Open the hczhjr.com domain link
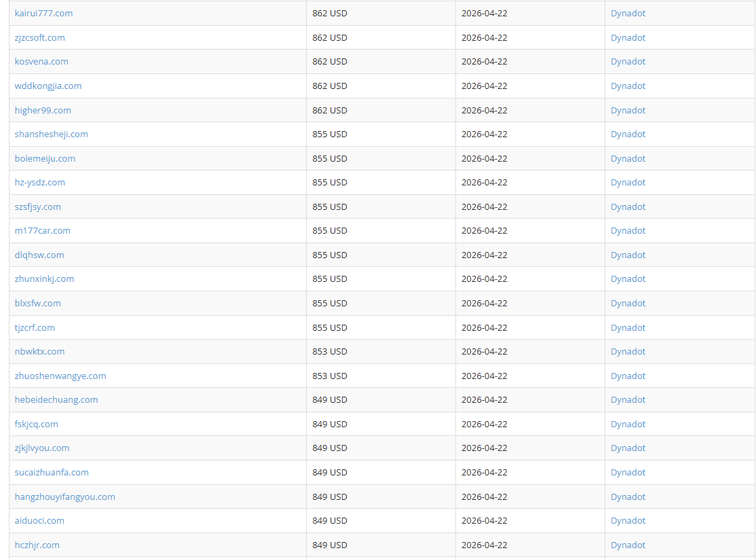 tap(37, 545)
